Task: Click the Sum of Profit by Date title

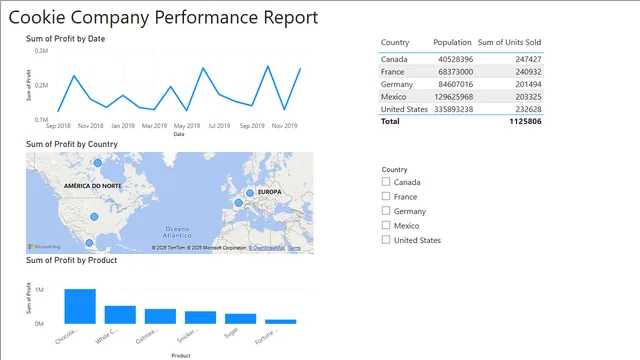Action: [65, 39]
